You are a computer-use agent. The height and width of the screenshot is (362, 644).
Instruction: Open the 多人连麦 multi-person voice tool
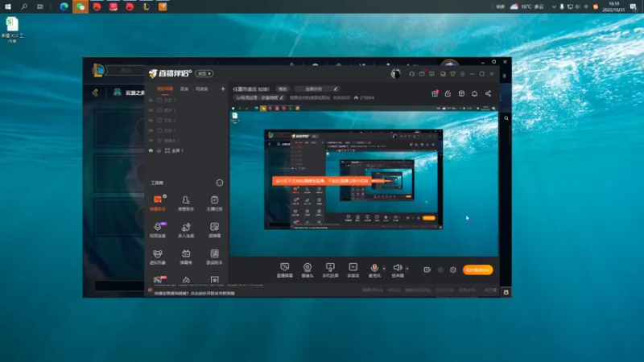tap(186, 230)
